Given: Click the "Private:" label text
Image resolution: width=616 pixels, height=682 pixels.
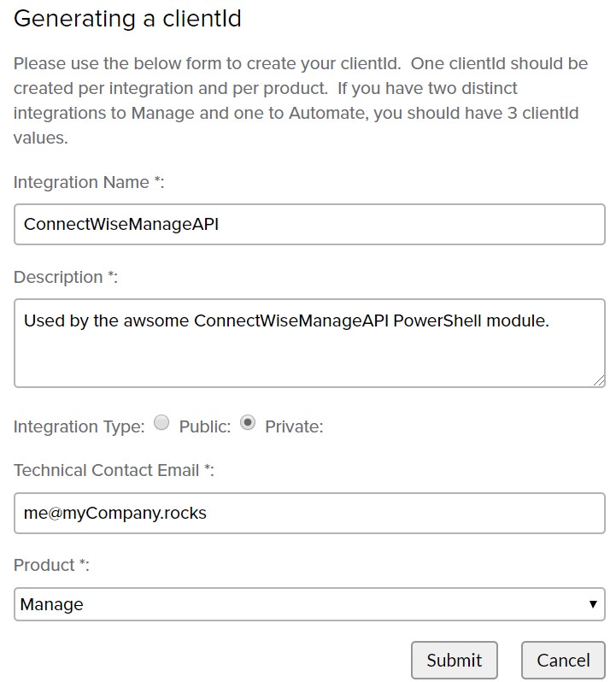Looking at the screenshot, I should tap(294, 426).
